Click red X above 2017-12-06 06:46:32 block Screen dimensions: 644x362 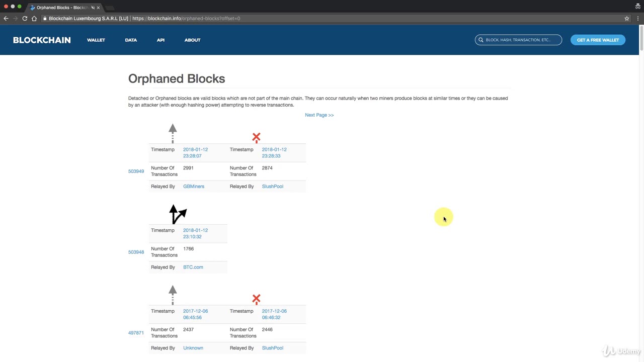[x=256, y=299]
